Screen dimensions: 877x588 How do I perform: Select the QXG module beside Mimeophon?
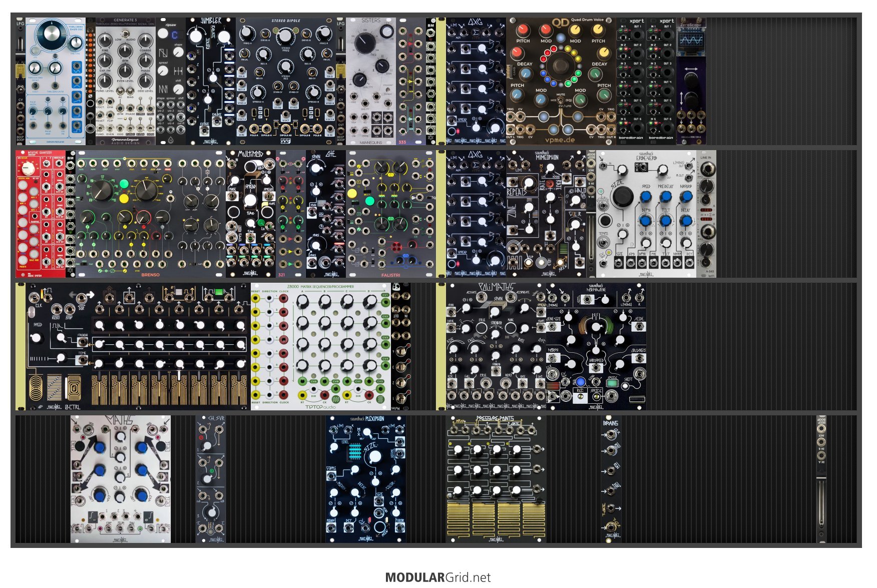(476, 214)
